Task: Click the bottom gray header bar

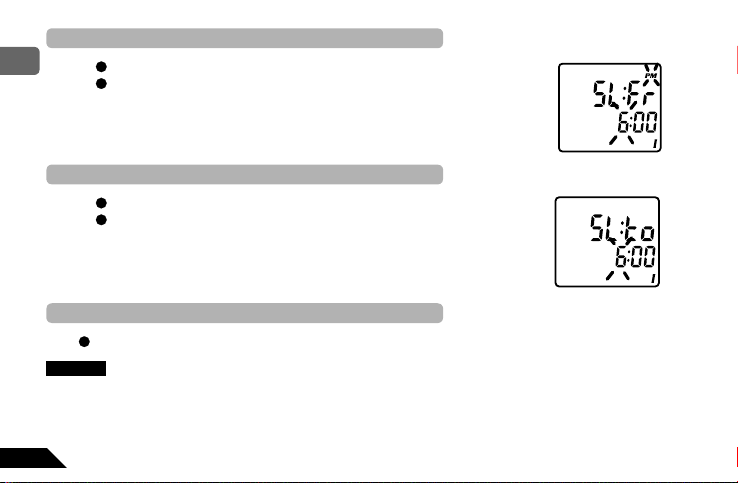Action: pos(244,313)
